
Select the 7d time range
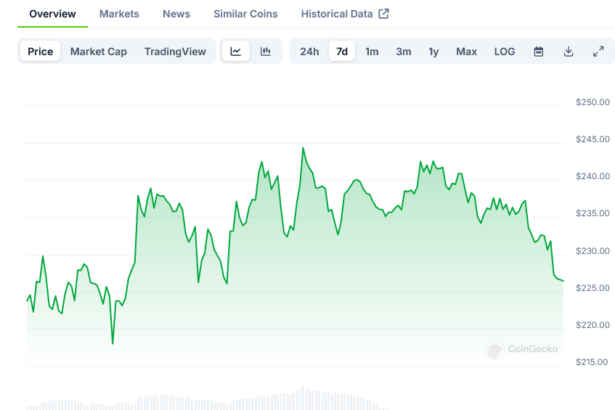(342, 52)
